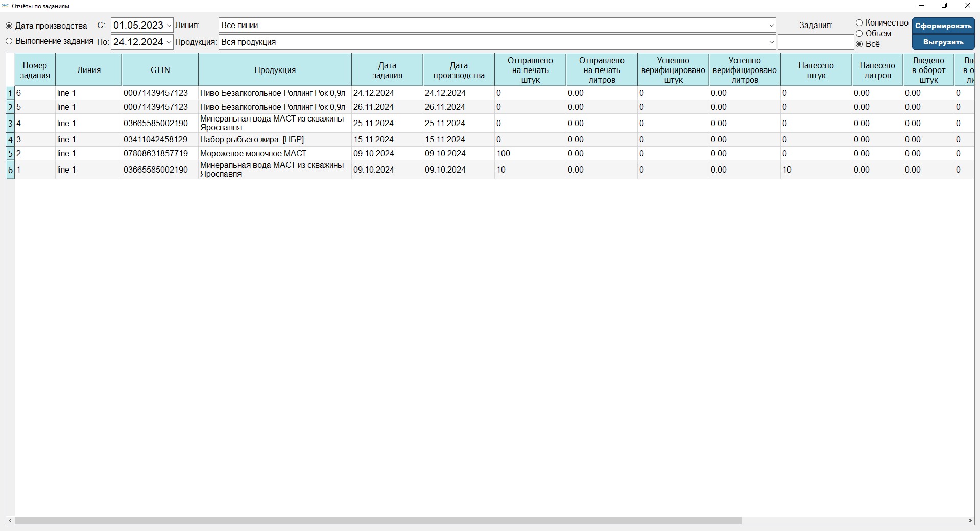
Task: Click 'Набор рыбьего жира. [НБР]' cell
Action: [x=275, y=139]
